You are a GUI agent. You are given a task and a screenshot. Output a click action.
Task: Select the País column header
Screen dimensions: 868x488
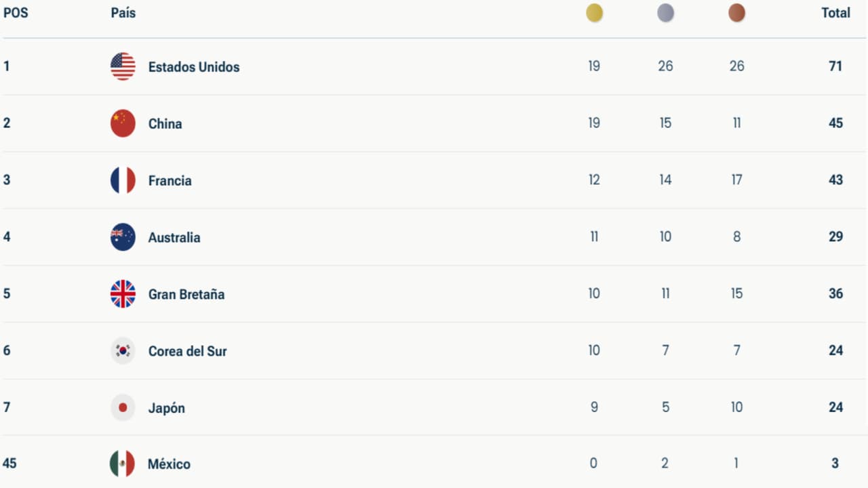tap(123, 13)
